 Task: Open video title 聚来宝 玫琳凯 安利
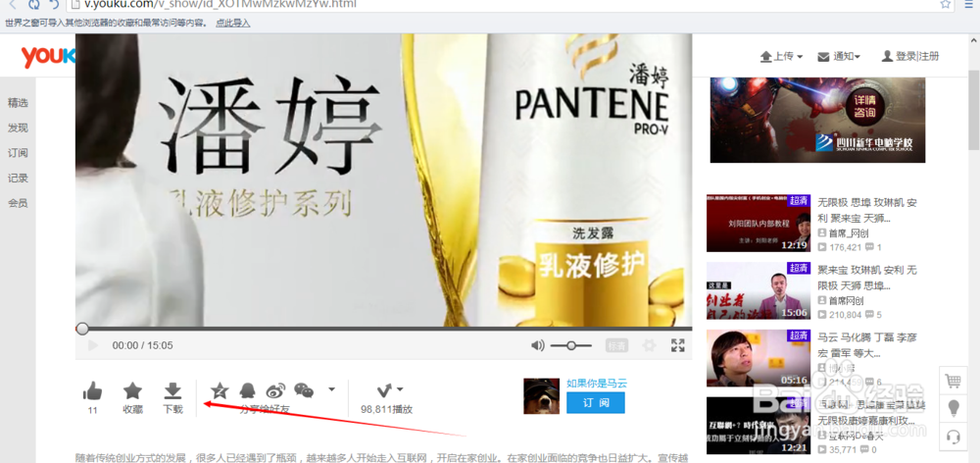click(867, 278)
